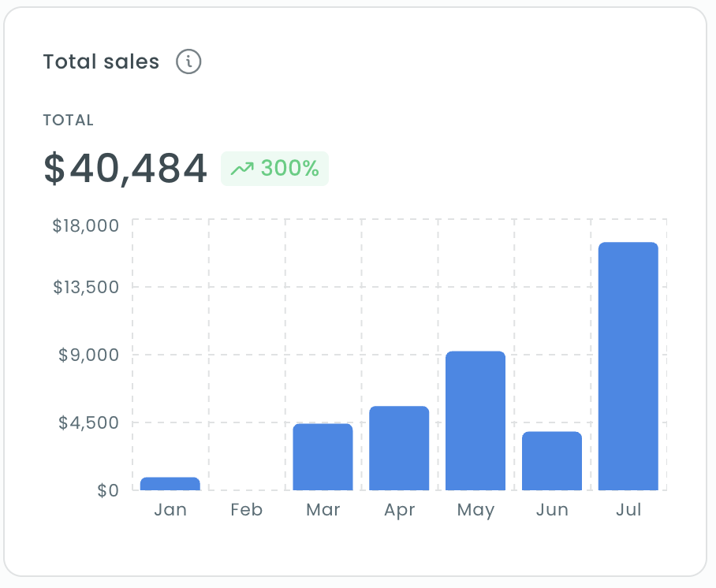The height and width of the screenshot is (588, 716).
Task: Click the $13,500 axis value
Action: click(86, 287)
